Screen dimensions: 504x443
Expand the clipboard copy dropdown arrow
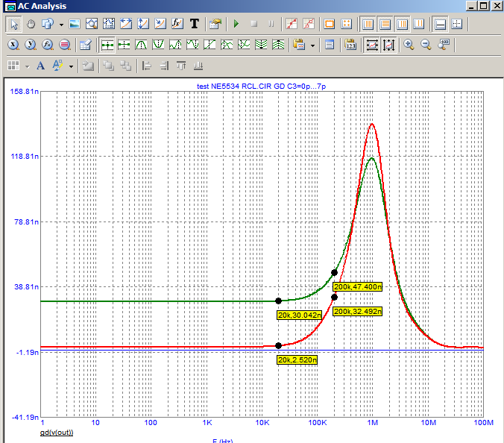coord(312,45)
